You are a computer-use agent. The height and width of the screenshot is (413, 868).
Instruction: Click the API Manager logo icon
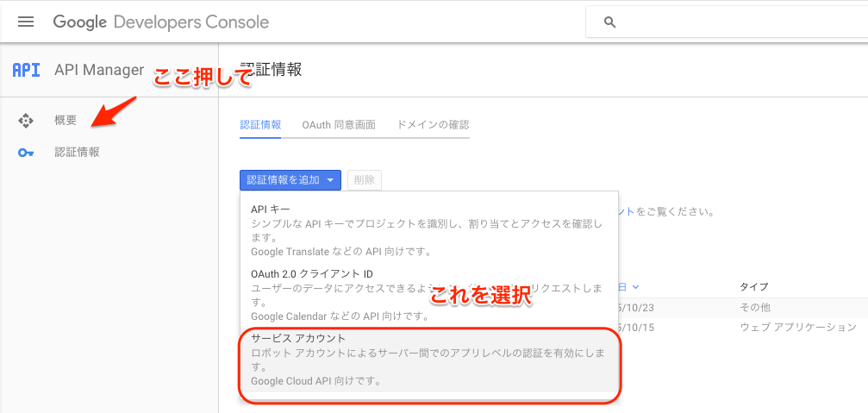(x=26, y=71)
